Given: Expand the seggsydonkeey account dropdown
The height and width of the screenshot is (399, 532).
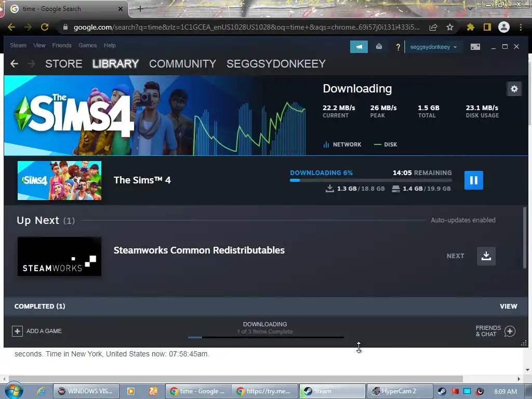Looking at the screenshot, I should [x=433, y=47].
